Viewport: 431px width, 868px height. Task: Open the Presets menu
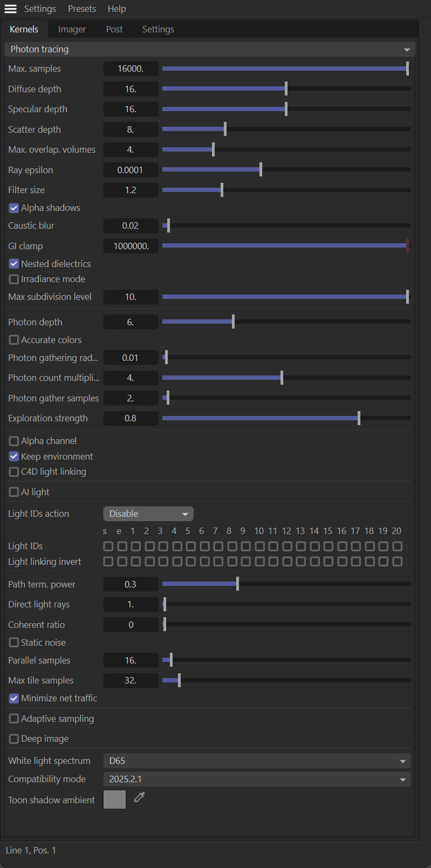pos(82,9)
